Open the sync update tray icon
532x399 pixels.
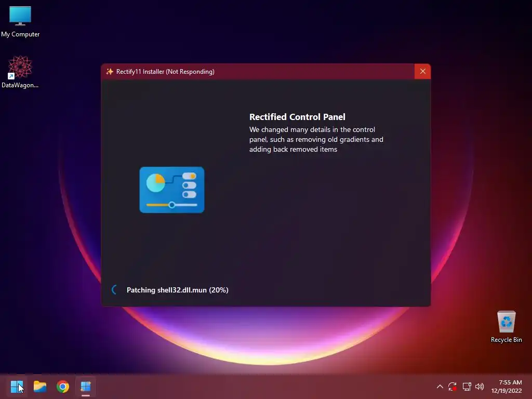pos(453,387)
